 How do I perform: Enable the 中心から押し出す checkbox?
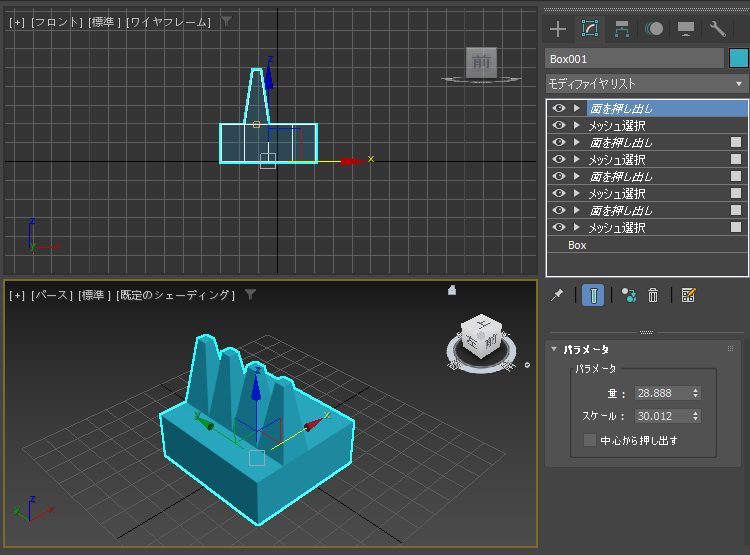pyautogui.click(x=590, y=440)
